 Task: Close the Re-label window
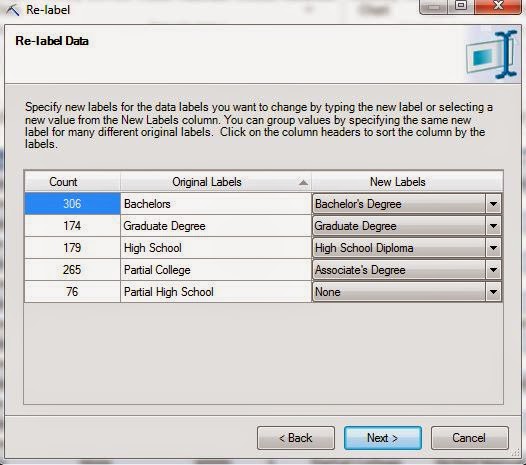[x=498, y=6]
